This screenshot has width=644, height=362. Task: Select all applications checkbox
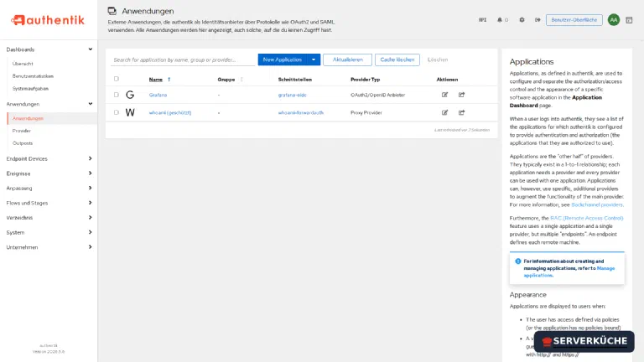coord(117,79)
